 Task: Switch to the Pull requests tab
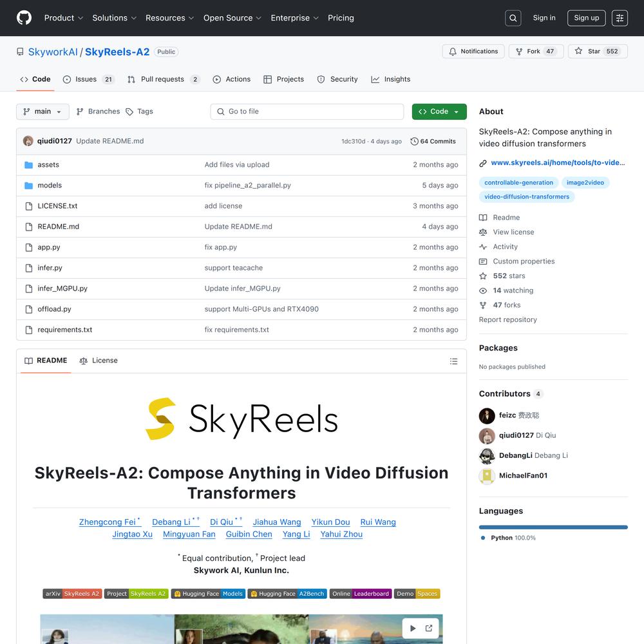164,79
